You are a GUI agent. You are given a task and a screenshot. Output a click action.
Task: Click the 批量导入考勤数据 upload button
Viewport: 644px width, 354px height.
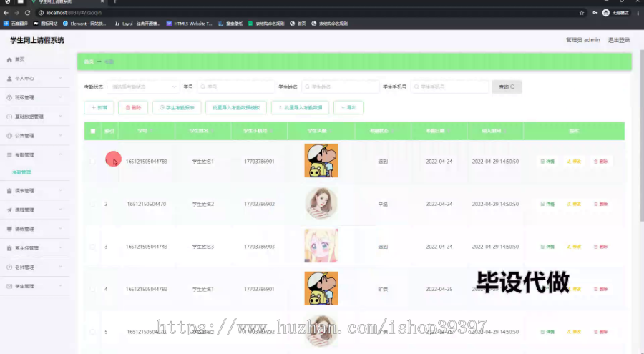[x=300, y=107]
